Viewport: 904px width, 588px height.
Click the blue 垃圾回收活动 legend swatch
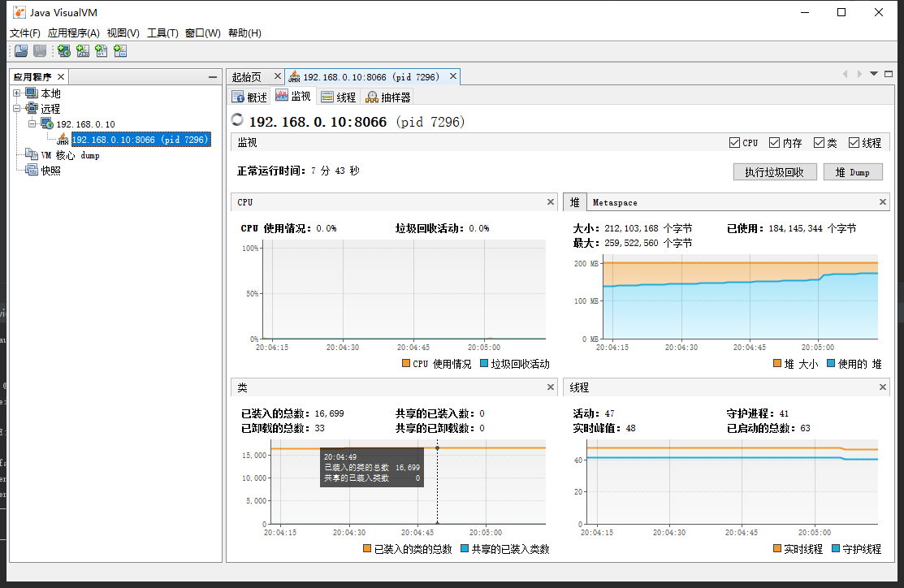pos(484,363)
